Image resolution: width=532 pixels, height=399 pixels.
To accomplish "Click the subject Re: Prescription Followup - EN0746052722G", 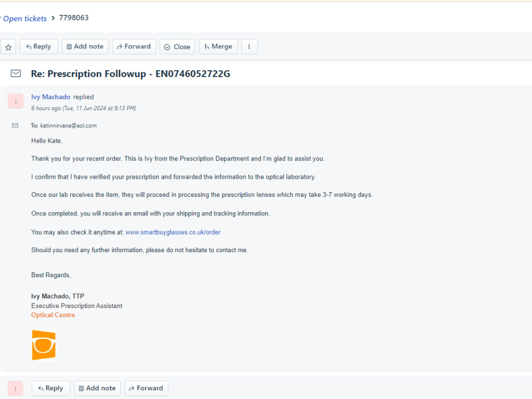I will [x=131, y=73].
